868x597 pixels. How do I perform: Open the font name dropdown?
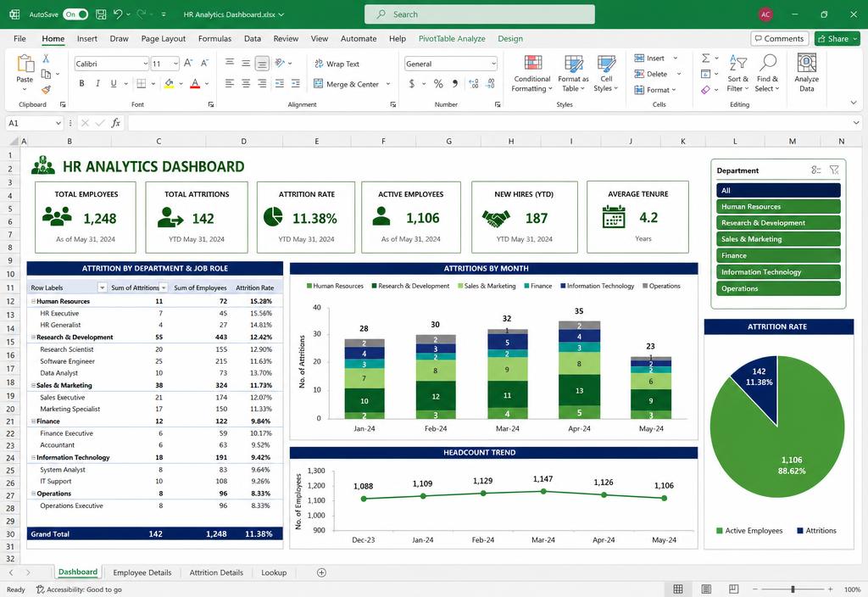point(145,64)
